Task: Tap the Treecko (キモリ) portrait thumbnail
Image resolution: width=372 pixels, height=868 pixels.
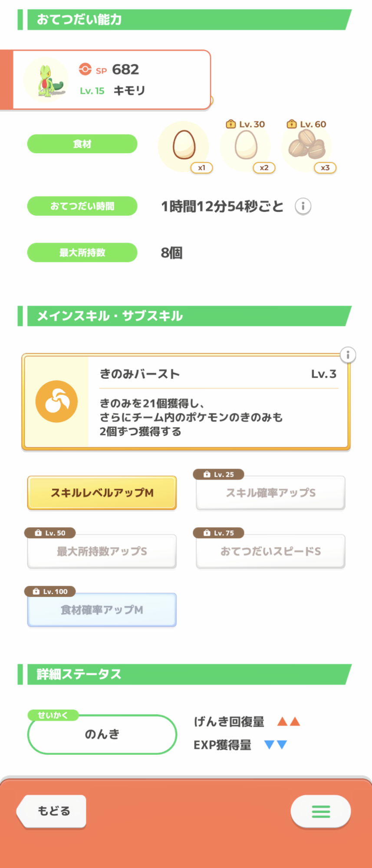Action: pyautogui.click(x=47, y=80)
